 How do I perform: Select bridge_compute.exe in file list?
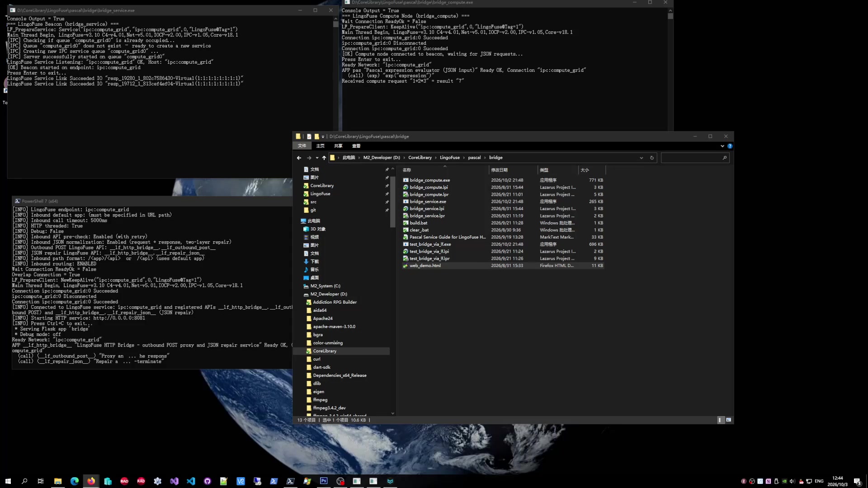(429, 180)
